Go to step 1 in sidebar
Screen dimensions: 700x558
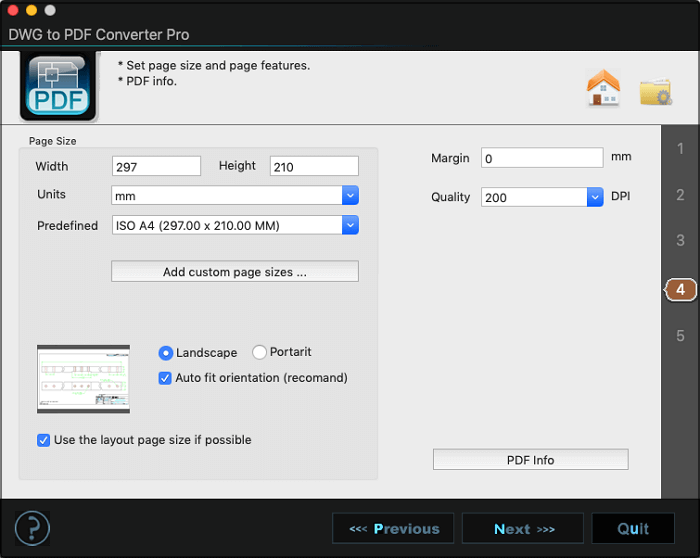click(680, 149)
